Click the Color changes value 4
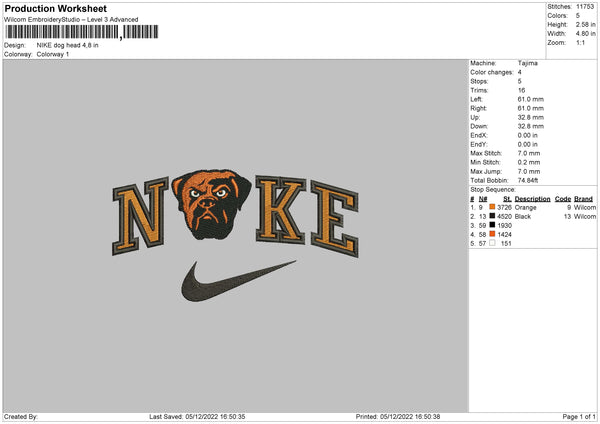 coord(520,72)
